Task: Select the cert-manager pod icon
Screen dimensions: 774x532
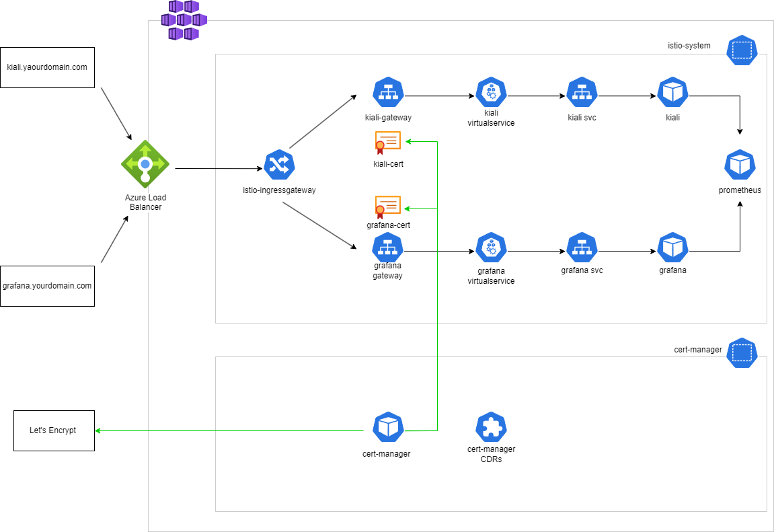Action: click(x=388, y=427)
